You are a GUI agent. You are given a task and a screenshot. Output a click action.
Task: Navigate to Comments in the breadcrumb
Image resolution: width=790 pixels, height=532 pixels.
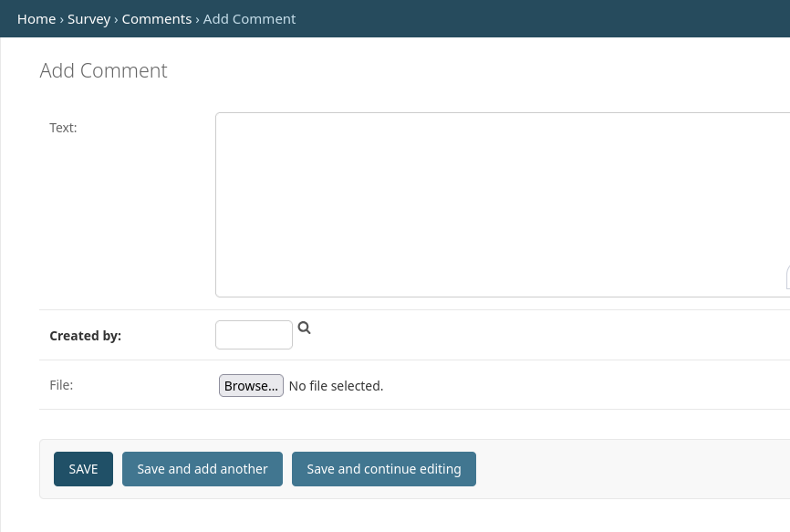pos(157,19)
